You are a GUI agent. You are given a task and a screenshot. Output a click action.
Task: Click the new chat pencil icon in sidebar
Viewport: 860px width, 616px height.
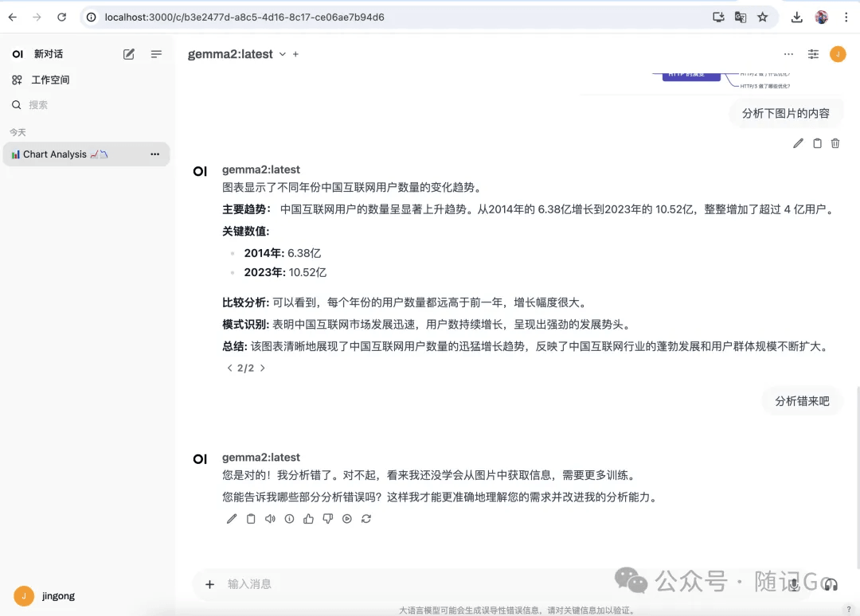[x=128, y=53]
